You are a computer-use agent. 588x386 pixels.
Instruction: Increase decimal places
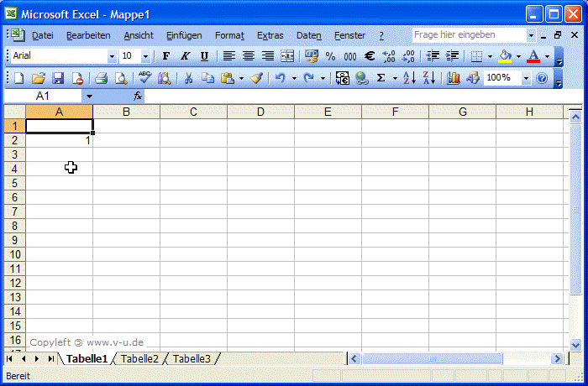coord(389,56)
